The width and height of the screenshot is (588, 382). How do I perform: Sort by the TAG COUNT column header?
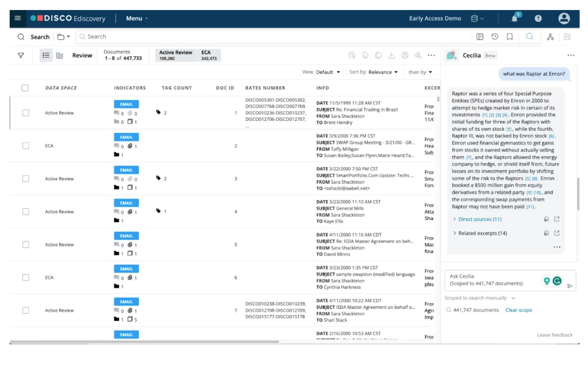point(177,88)
